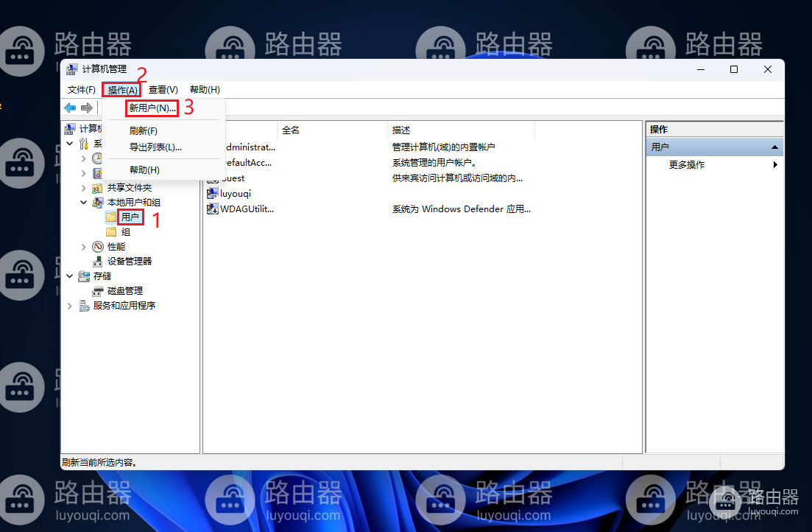Click description 系统管理的用户帐户。
Viewport: 812px width, 532px height.
434,163
